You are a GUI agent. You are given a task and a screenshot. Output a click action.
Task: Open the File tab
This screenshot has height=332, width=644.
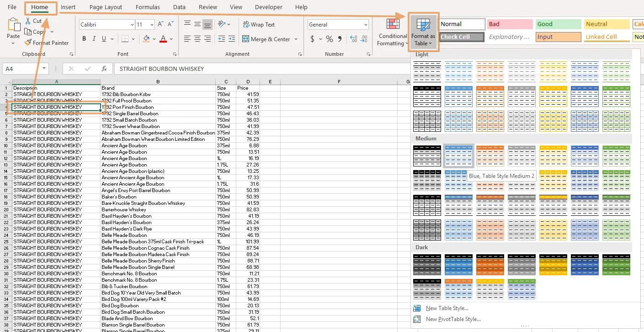[x=12, y=7]
